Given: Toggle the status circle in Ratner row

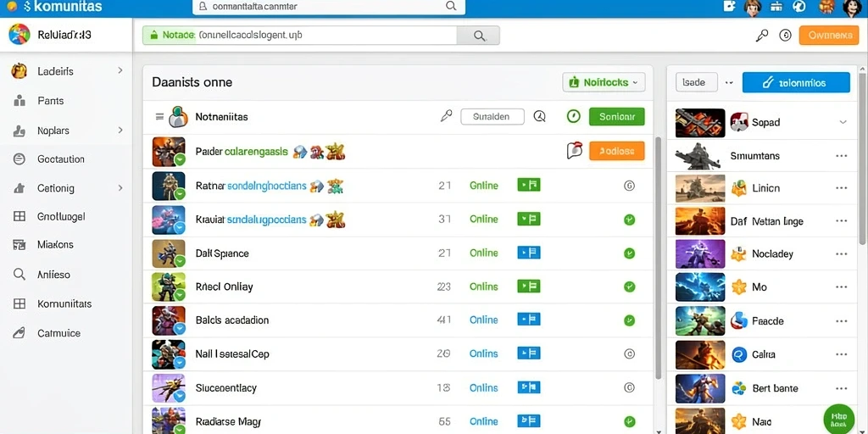Looking at the screenshot, I should tap(629, 186).
